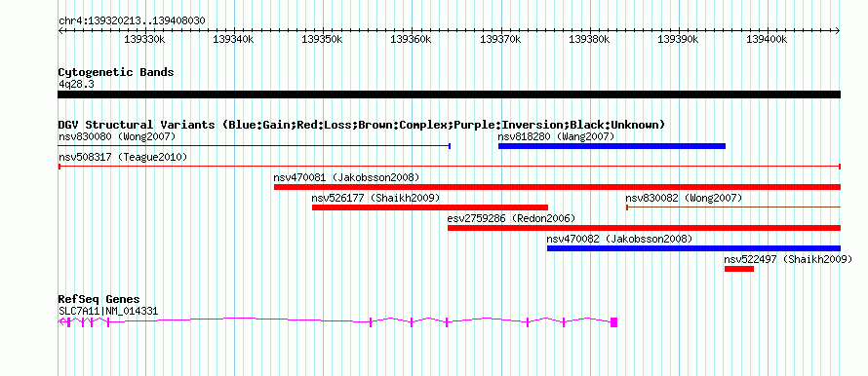The image size is (868, 376).
Task: Click the 139350k ruler tick label
Action: coord(322,39)
